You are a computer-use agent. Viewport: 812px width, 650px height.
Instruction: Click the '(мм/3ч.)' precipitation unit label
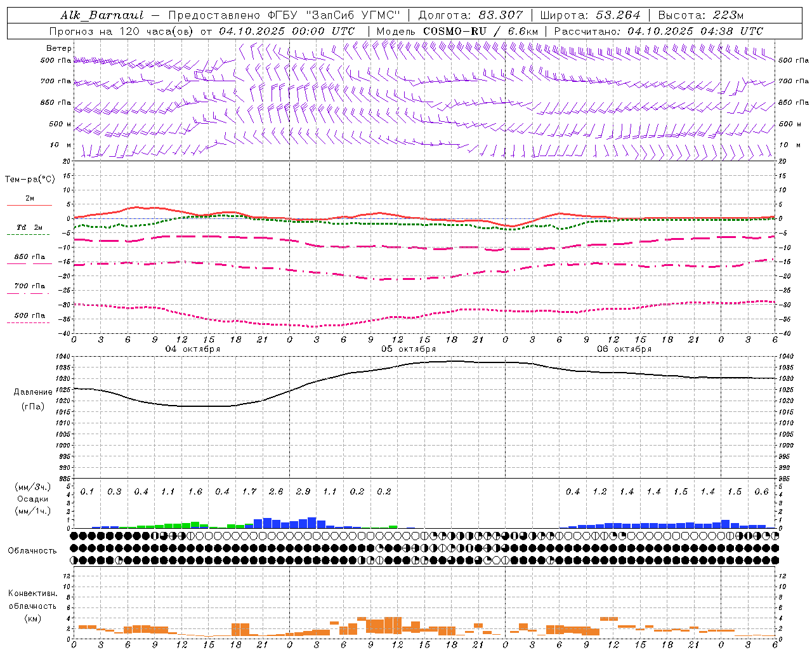tap(33, 487)
